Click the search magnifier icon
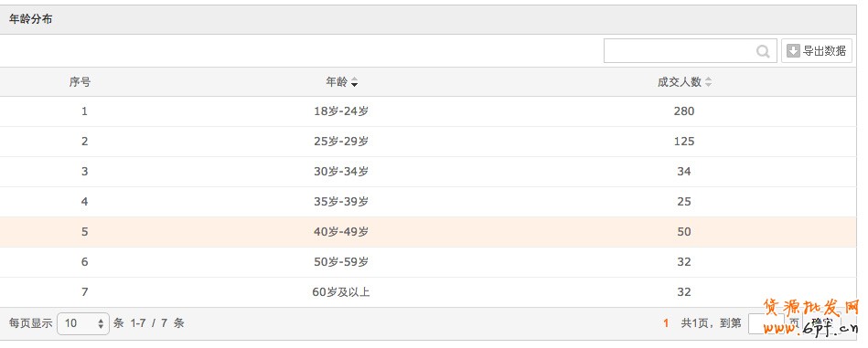The image size is (868, 348). 763,51
